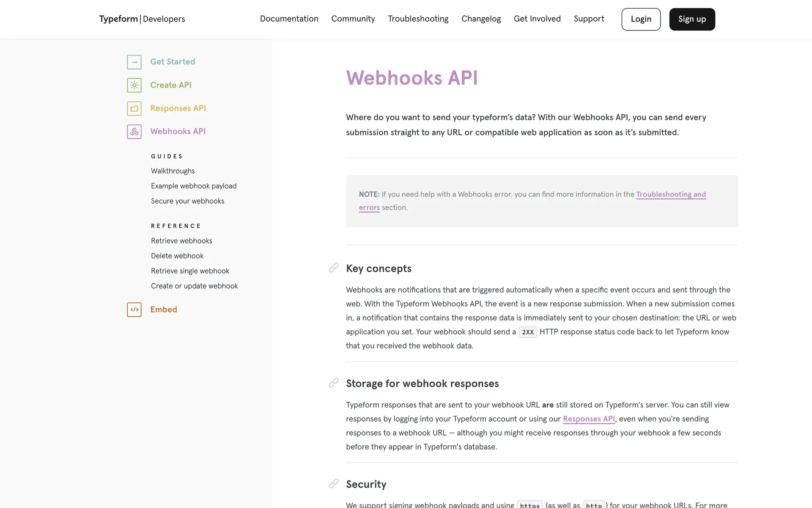Go to Typeform Developers home logo
812x508 pixels.
pos(142,19)
